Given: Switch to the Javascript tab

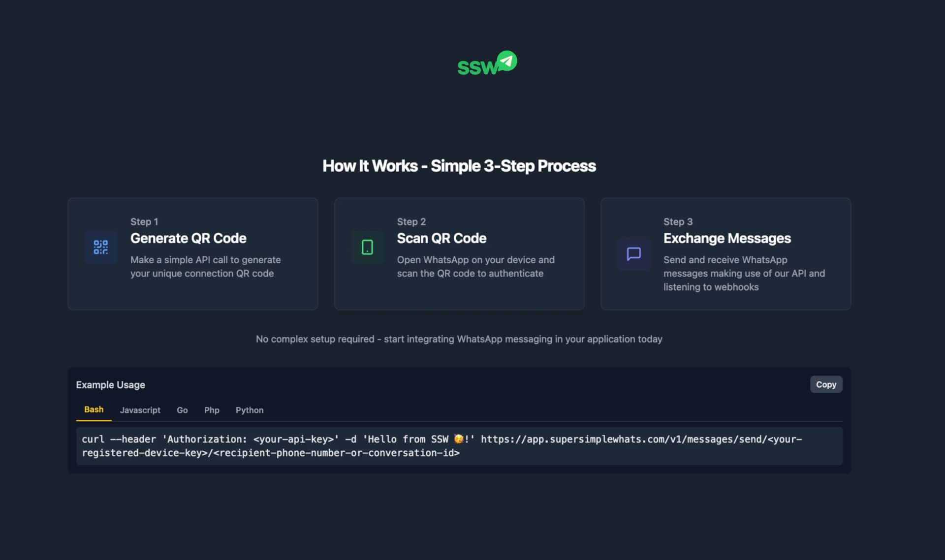Looking at the screenshot, I should [140, 410].
